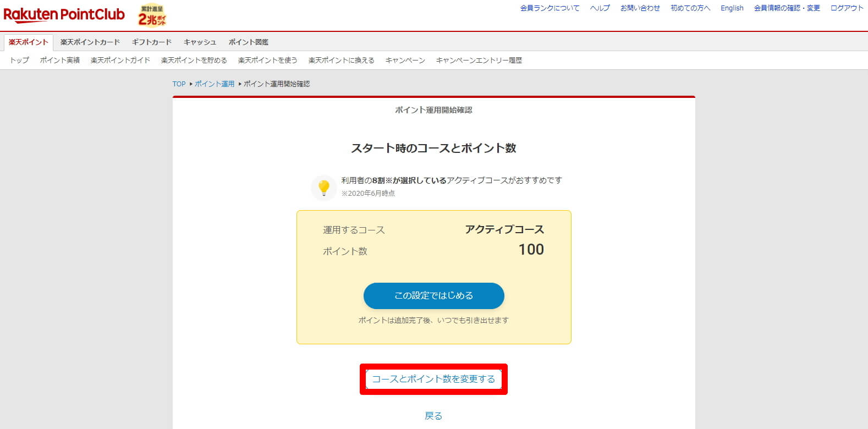The image size is (868, 429).
Task: Open the 楽天ポイントカード tab
Action: 90,42
